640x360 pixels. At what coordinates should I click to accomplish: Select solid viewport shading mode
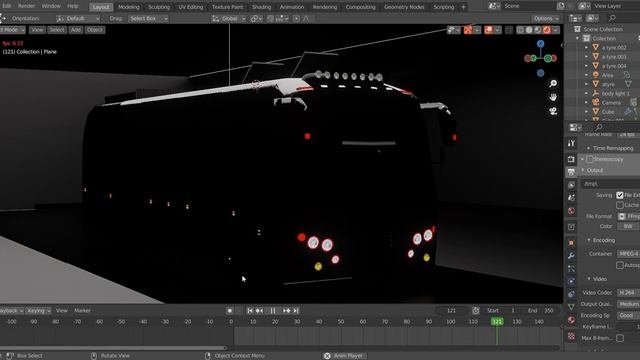click(529, 30)
